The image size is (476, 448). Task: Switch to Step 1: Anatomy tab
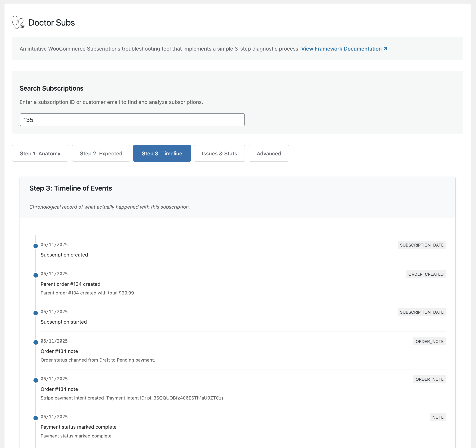(40, 153)
